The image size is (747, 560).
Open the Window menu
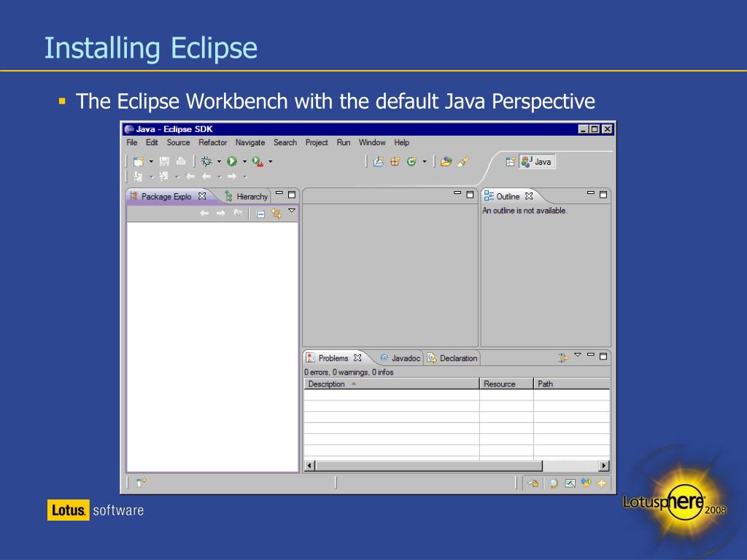click(x=372, y=142)
